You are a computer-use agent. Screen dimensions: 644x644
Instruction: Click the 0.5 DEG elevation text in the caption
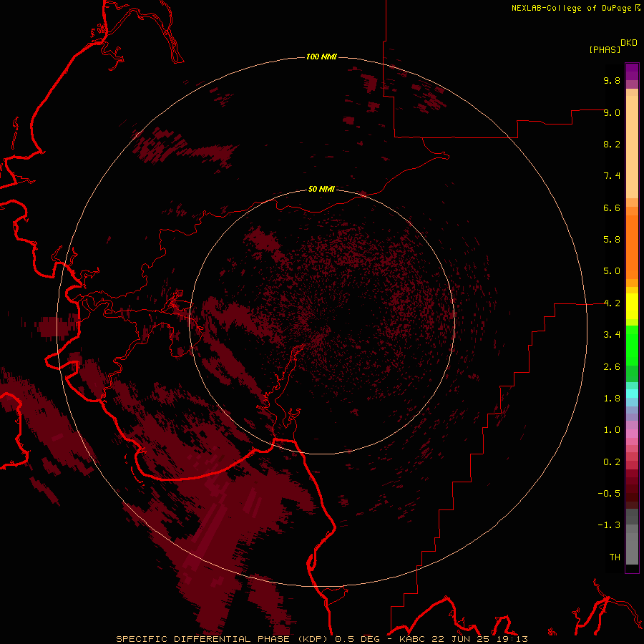coord(357,639)
